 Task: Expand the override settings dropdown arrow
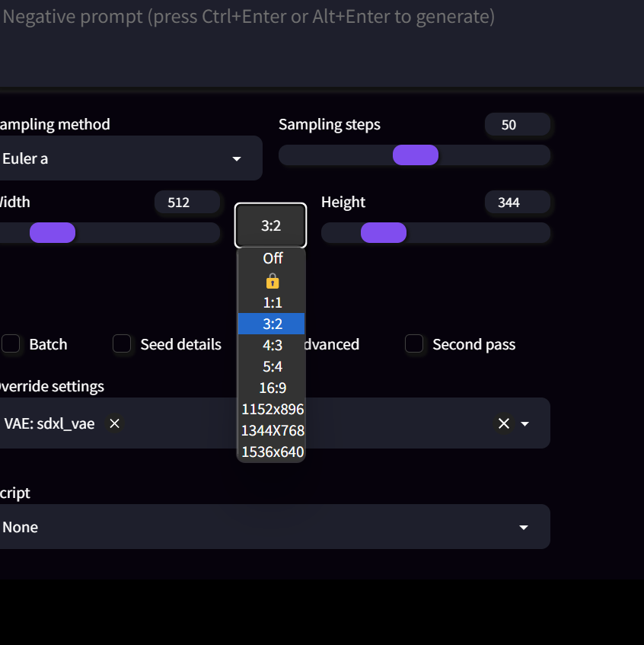tap(525, 423)
